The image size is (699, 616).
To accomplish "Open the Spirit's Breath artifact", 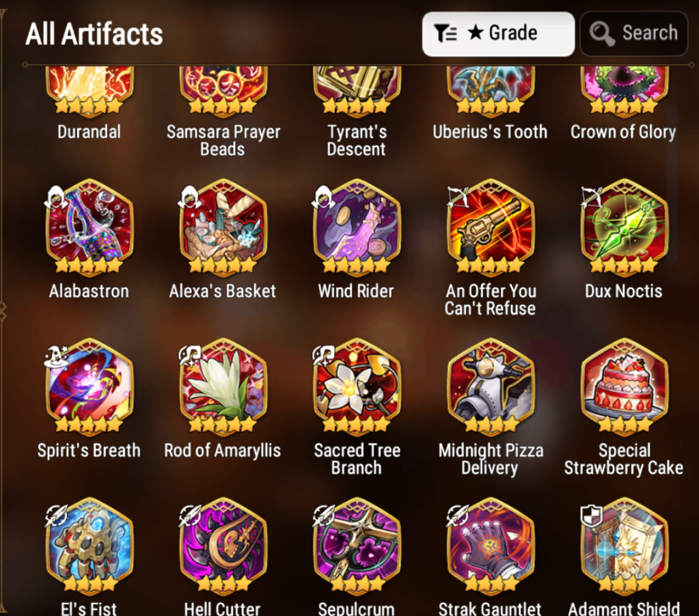I will click(89, 385).
